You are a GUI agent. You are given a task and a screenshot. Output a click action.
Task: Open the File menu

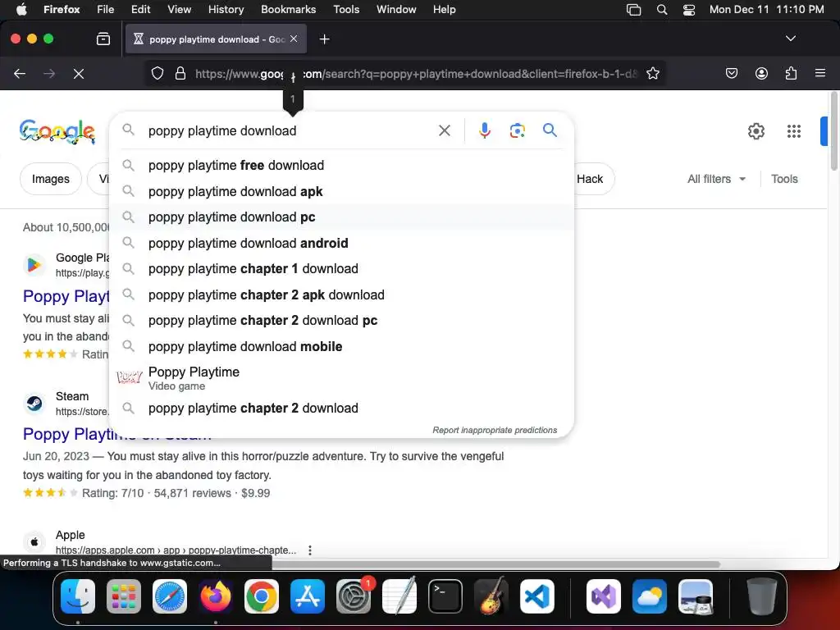pos(106,9)
